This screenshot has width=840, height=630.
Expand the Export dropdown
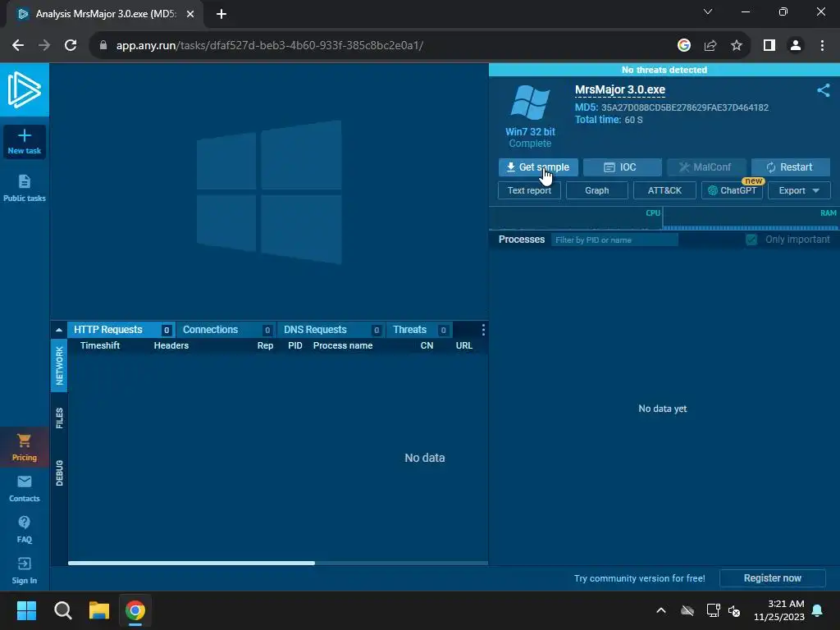[799, 190]
